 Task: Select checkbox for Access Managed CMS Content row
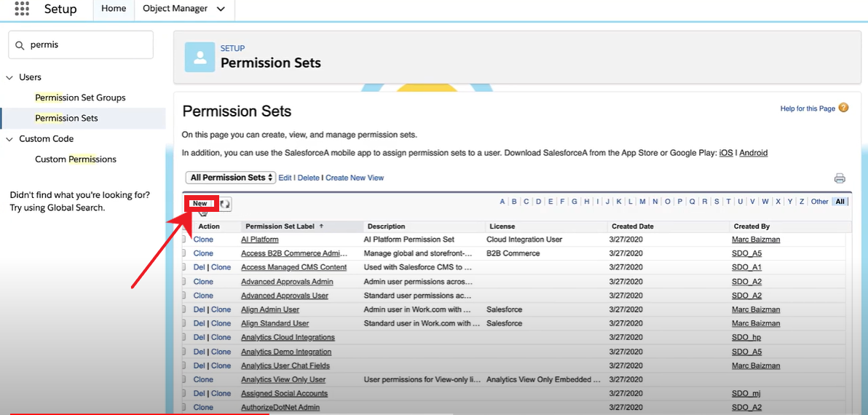184,267
